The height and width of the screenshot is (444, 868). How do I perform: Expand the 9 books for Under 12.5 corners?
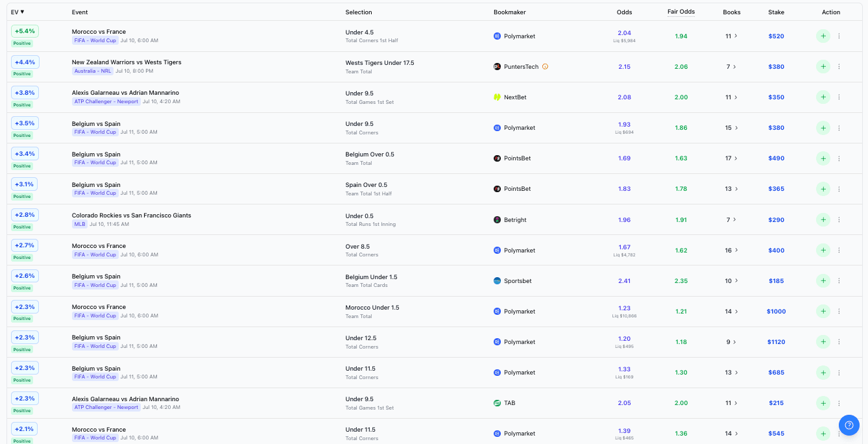(x=732, y=342)
